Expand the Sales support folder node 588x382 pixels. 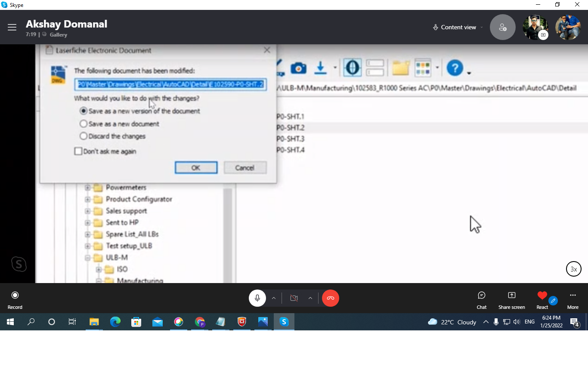click(x=88, y=211)
